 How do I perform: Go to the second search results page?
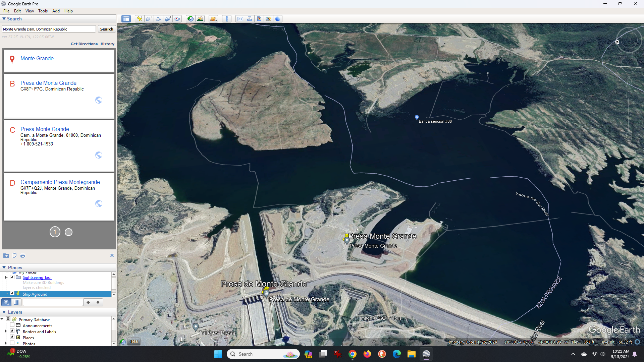(68, 232)
